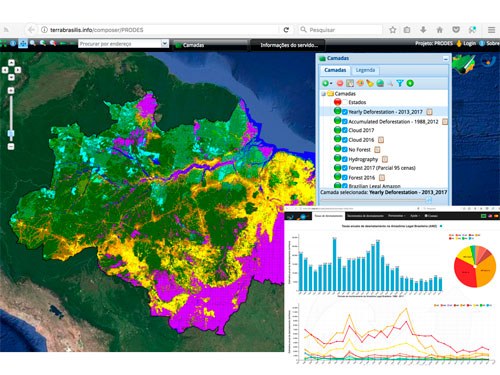Open the address search dropdown arrow
This screenshot has width=500, height=375.
click(x=164, y=44)
